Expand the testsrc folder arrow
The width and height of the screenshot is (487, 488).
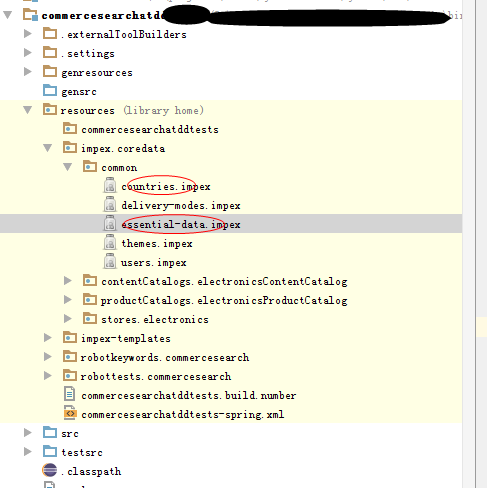coord(28,452)
